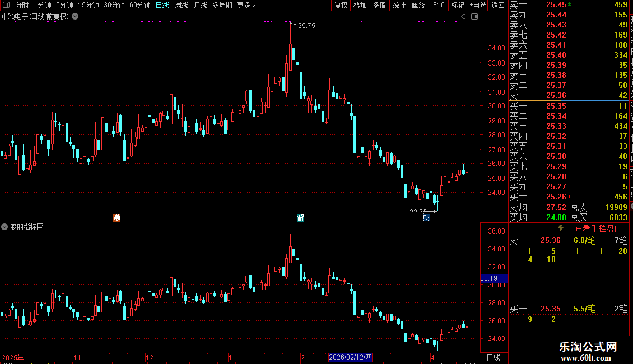Expand the 股朋指标网 indicator menu arrow
The width and height of the screenshot is (633, 364).
[4, 227]
